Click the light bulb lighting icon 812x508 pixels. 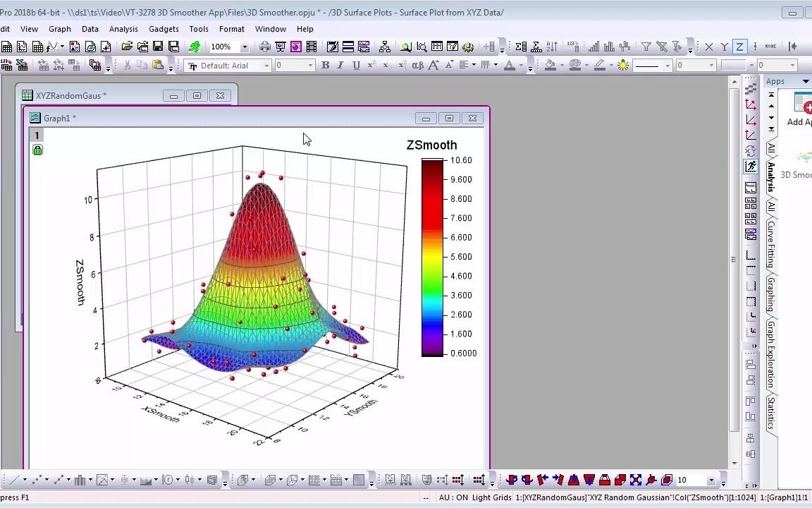(623, 65)
